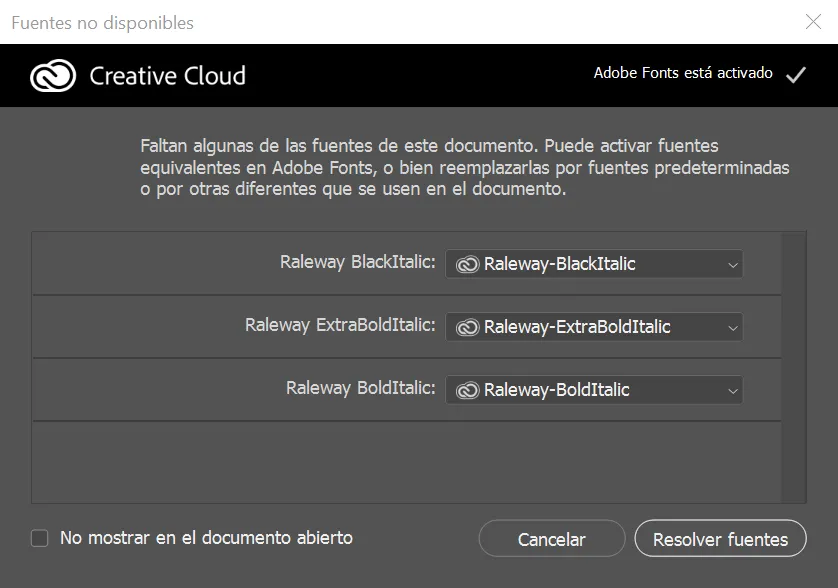Click the Resolver fuentes button
Viewport: 838px width, 588px height.
coord(720,538)
